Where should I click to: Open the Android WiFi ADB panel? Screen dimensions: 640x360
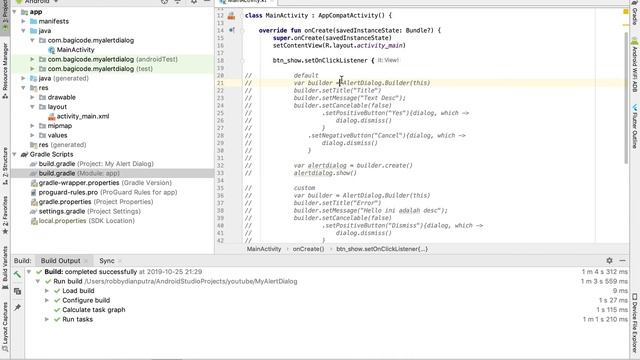point(635,65)
